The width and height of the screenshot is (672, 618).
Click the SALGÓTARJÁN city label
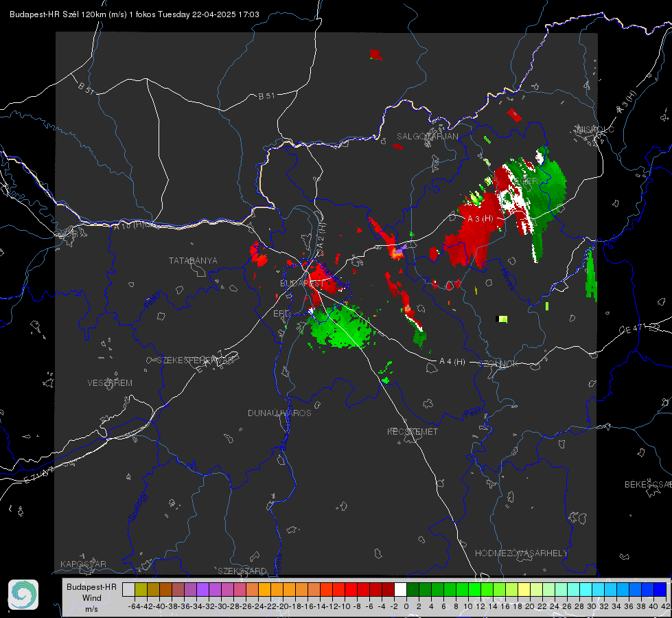[x=427, y=137]
